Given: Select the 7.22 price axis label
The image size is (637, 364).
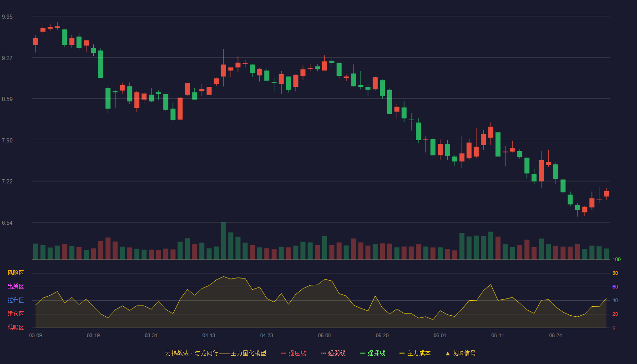Looking at the screenshot, I should [x=7, y=182].
